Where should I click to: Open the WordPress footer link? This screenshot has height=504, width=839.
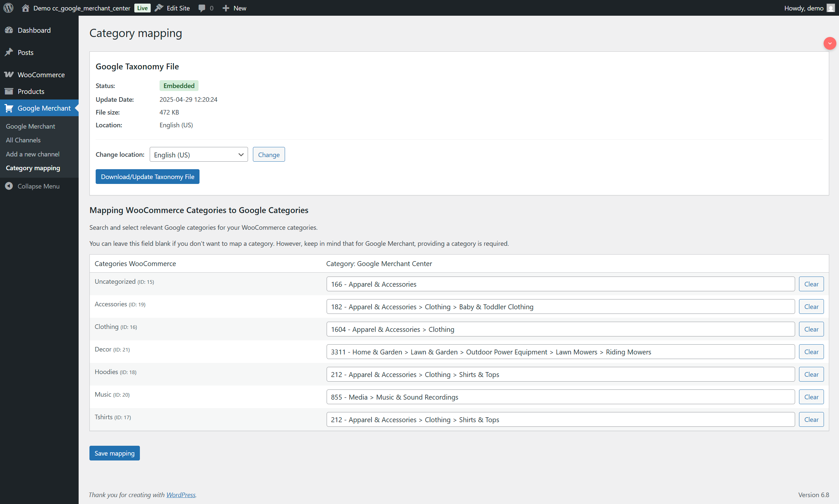181,495
